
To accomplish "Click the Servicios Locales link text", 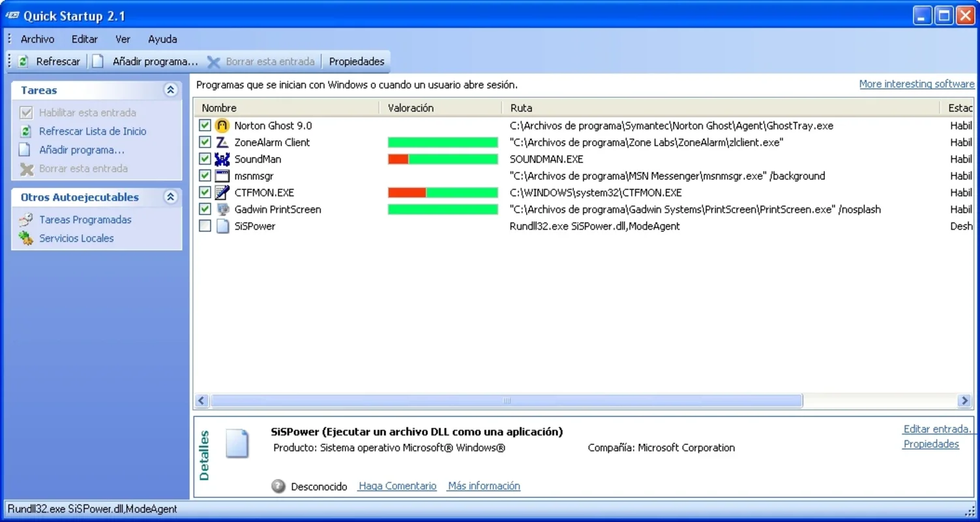I will (x=76, y=238).
